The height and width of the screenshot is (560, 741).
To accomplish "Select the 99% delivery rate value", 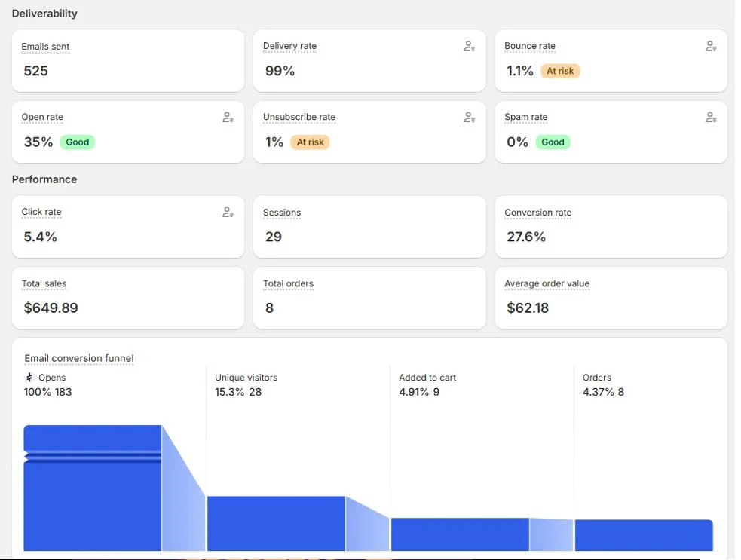I will coord(280,71).
